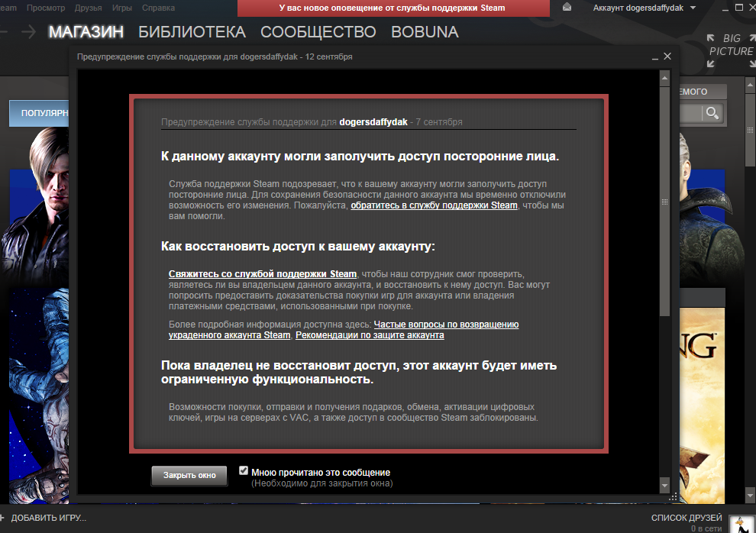Viewport: 756px width, 533px height.
Task: Enter Big Picture mode
Action: tap(731, 50)
